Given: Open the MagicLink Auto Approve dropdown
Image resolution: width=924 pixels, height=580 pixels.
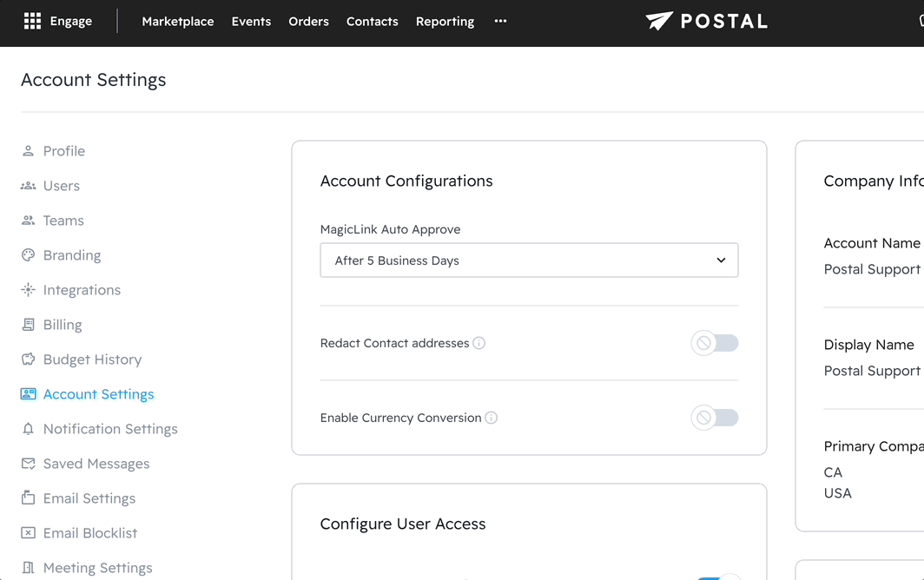Looking at the screenshot, I should (x=529, y=260).
